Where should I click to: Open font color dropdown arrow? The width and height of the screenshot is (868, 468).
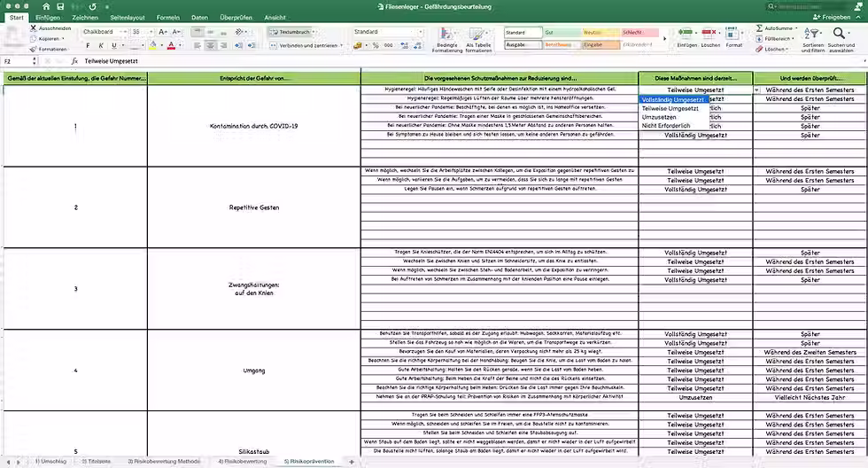(x=180, y=45)
